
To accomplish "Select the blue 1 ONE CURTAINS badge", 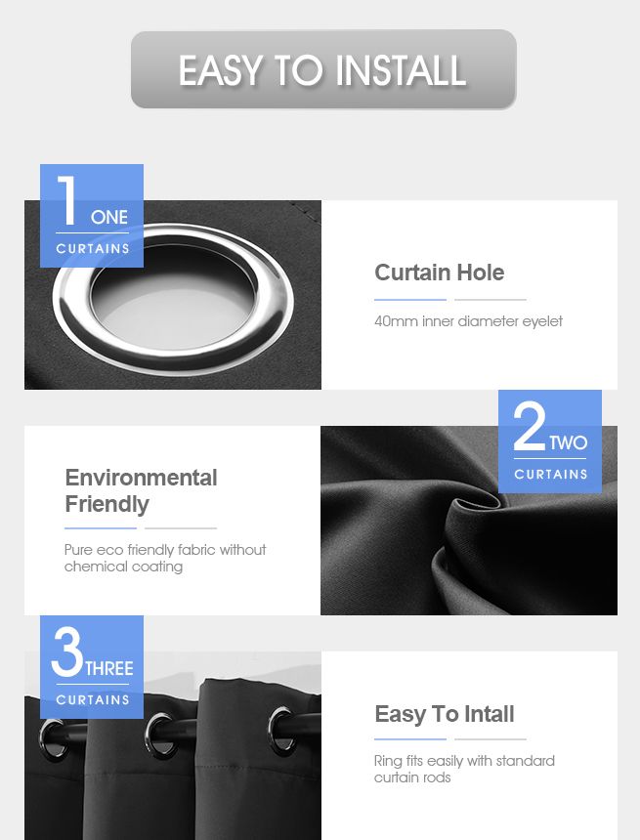I will 92,216.
